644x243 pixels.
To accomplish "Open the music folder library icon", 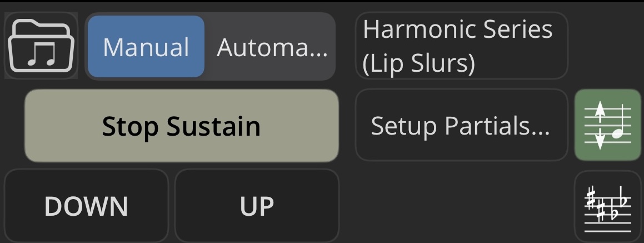I will tap(41, 46).
